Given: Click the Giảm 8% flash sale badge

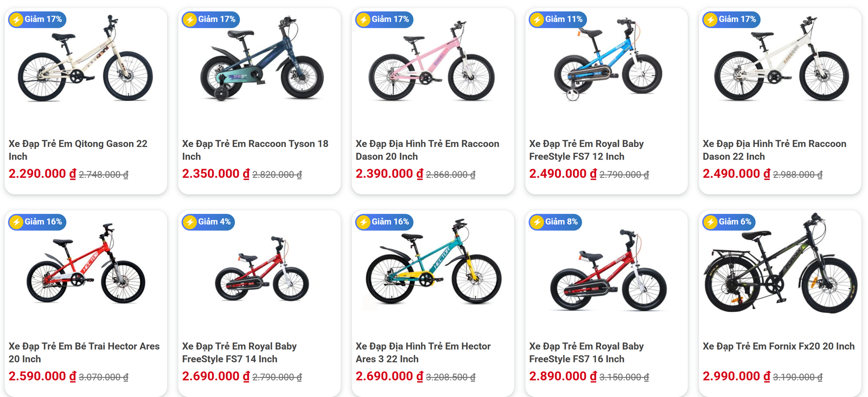Looking at the screenshot, I should [x=556, y=222].
